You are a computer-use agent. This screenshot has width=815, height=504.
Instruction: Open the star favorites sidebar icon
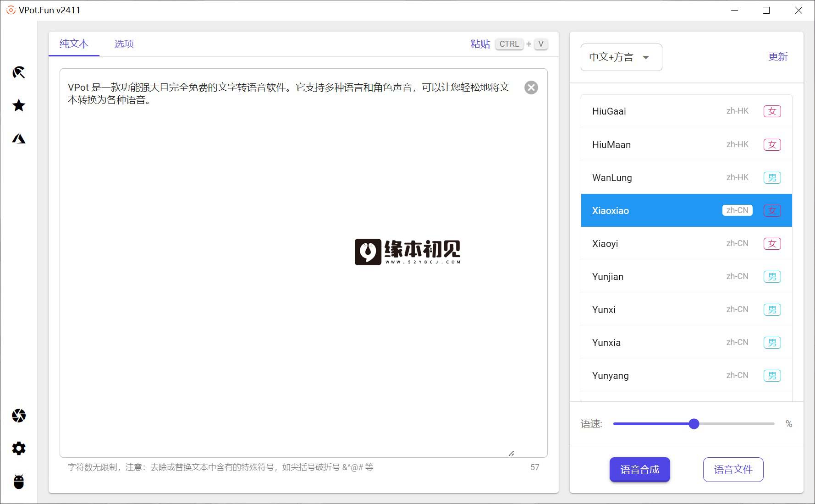pos(19,105)
